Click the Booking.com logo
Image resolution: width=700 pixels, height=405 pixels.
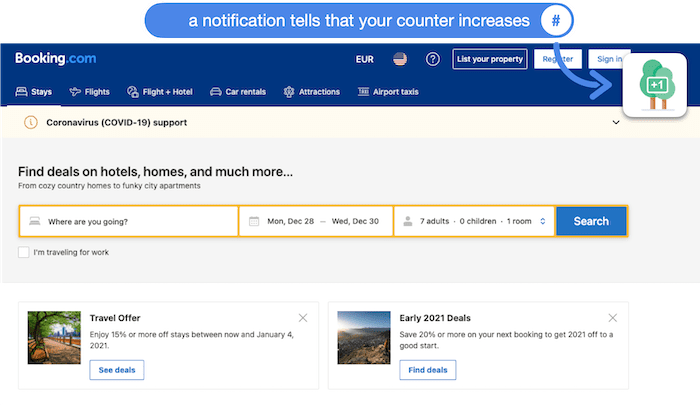point(55,58)
